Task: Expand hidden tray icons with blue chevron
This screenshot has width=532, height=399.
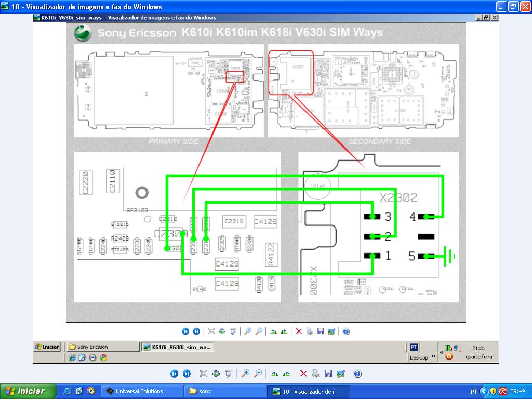Action: (x=484, y=391)
